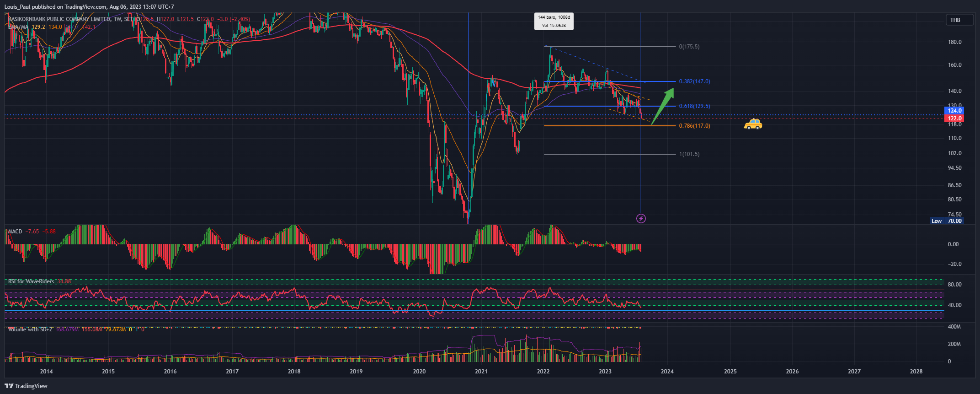Click the 2014 label on the time axis

point(46,372)
